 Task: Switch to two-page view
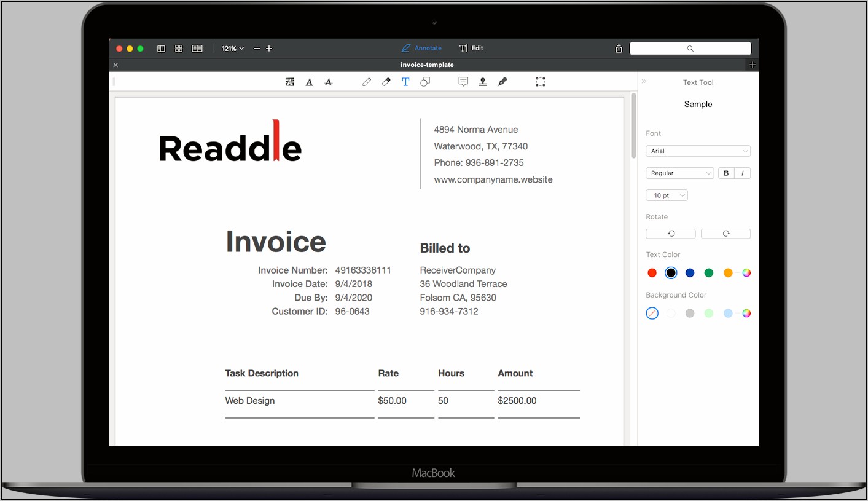pyautogui.click(x=197, y=49)
